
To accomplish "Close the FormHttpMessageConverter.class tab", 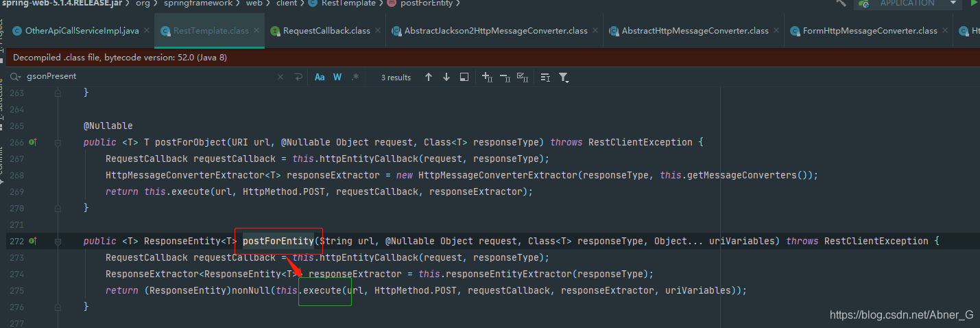I will click(945, 31).
